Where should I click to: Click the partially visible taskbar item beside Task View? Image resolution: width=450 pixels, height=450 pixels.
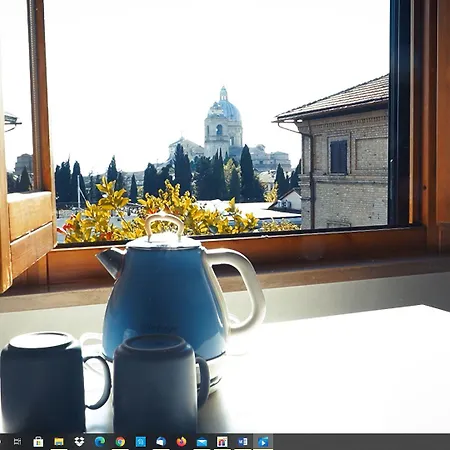click(x=1, y=442)
